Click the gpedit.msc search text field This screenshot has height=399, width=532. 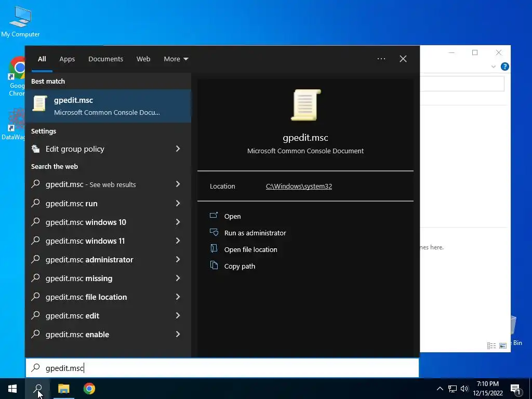pos(222,368)
